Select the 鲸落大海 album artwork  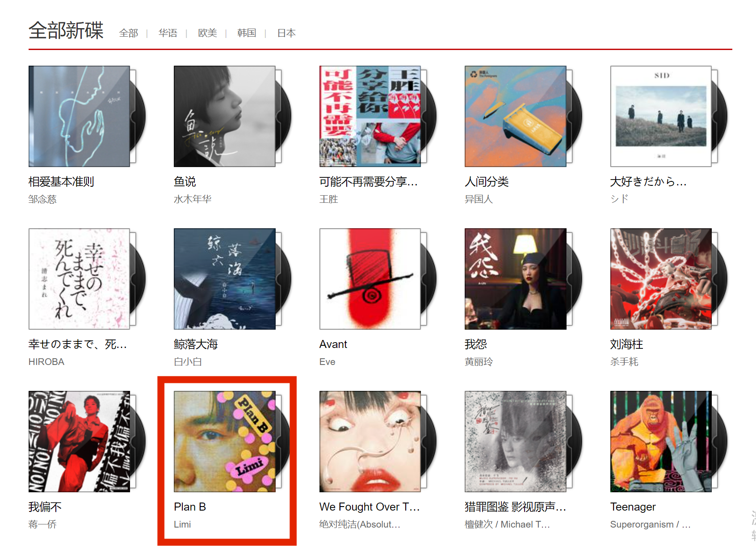(224, 279)
